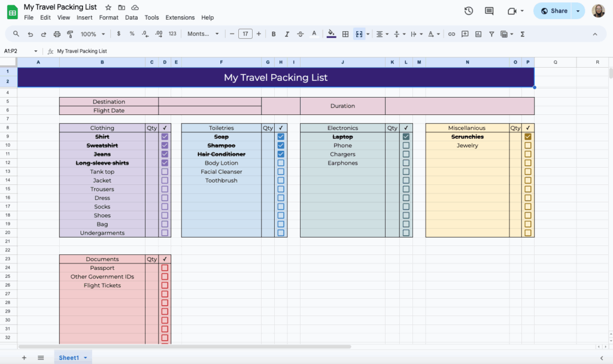The height and width of the screenshot is (364, 613).
Task: Format value as currency
Action: click(119, 34)
